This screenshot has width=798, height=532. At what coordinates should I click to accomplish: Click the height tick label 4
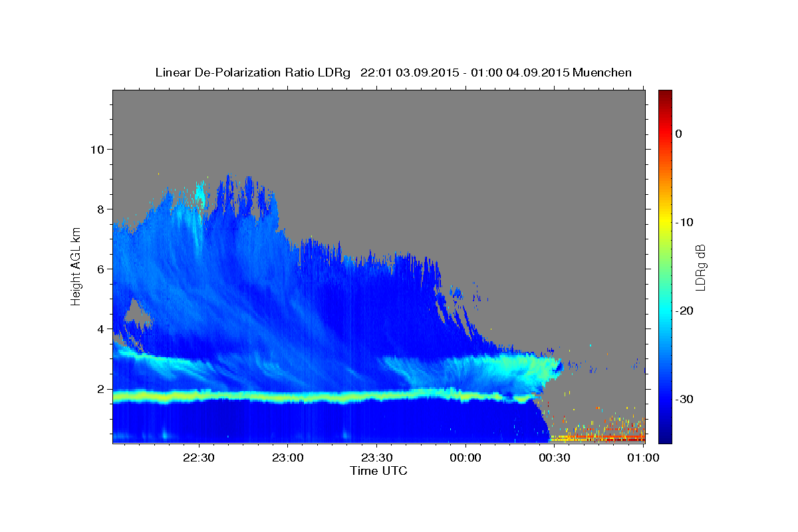pos(100,329)
